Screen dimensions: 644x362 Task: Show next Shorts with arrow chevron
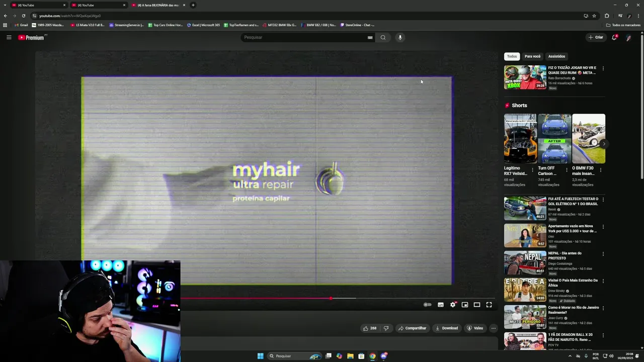click(x=604, y=144)
